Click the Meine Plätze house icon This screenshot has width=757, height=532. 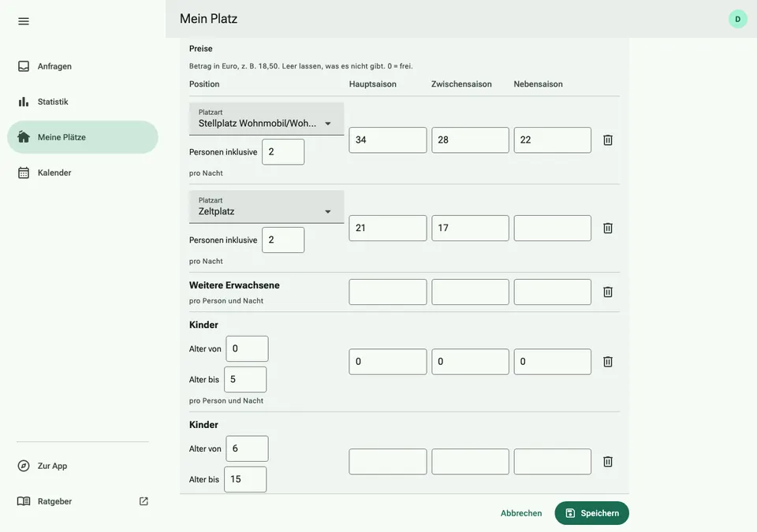pos(23,137)
